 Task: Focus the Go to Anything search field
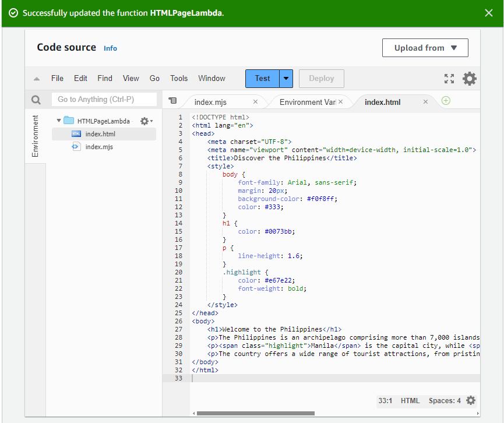[x=104, y=100]
